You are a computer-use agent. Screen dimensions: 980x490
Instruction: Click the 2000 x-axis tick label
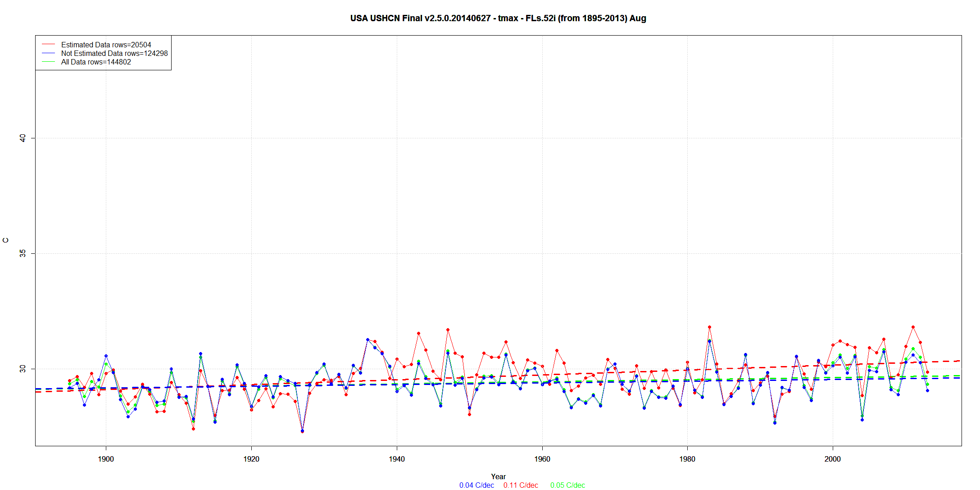832,459
